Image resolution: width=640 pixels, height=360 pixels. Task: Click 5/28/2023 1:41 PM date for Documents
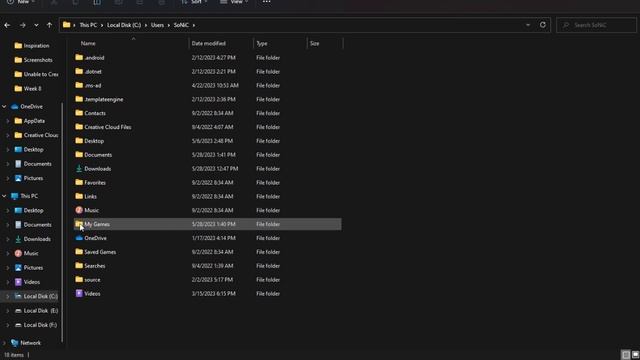[x=212, y=155]
